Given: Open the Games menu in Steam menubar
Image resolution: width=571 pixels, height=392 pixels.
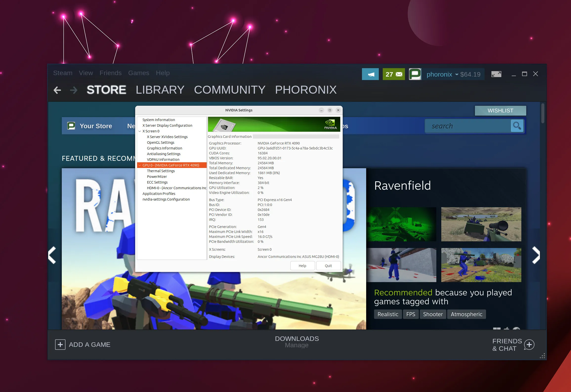Looking at the screenshot, I should pyautogui.click(x=138, y=73).
